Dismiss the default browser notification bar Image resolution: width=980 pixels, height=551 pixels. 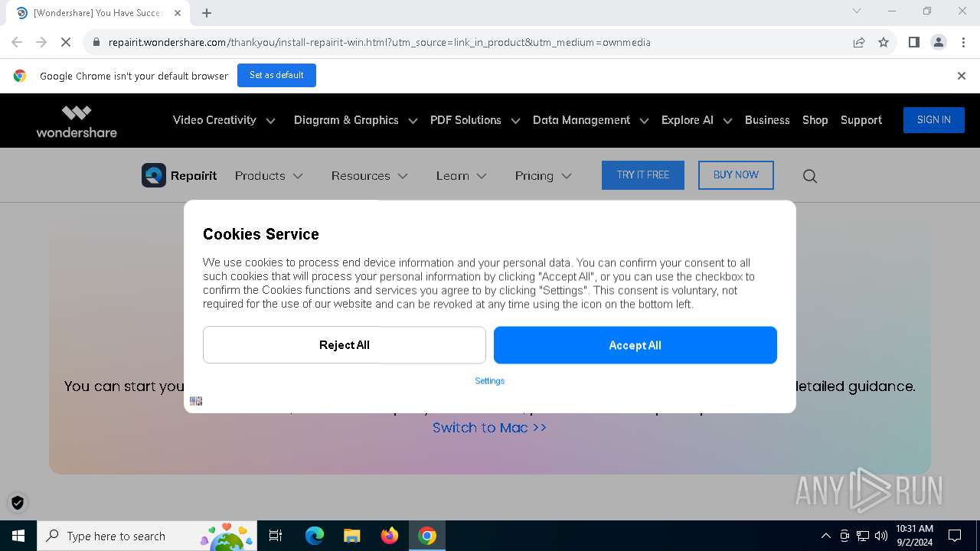point(962,76)
